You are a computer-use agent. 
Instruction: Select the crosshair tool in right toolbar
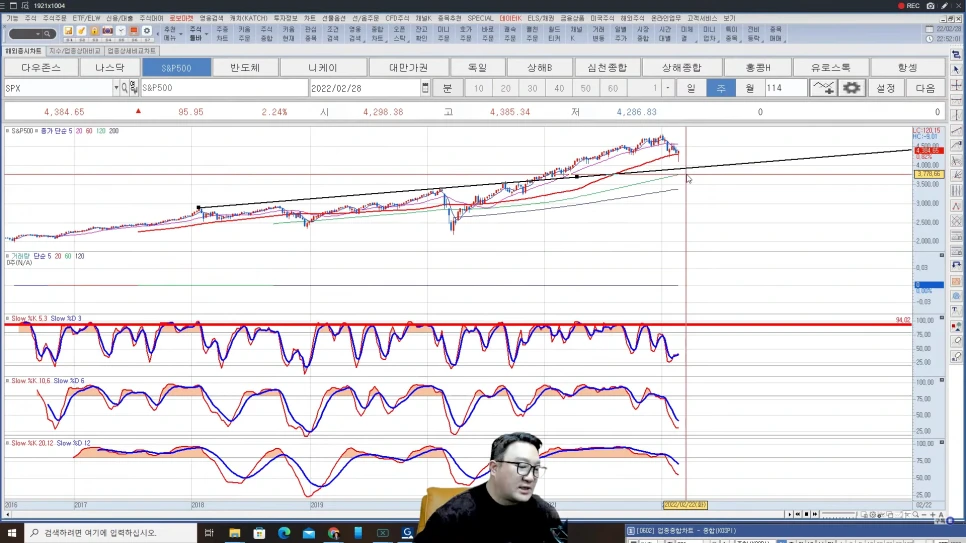pos(956,85)
